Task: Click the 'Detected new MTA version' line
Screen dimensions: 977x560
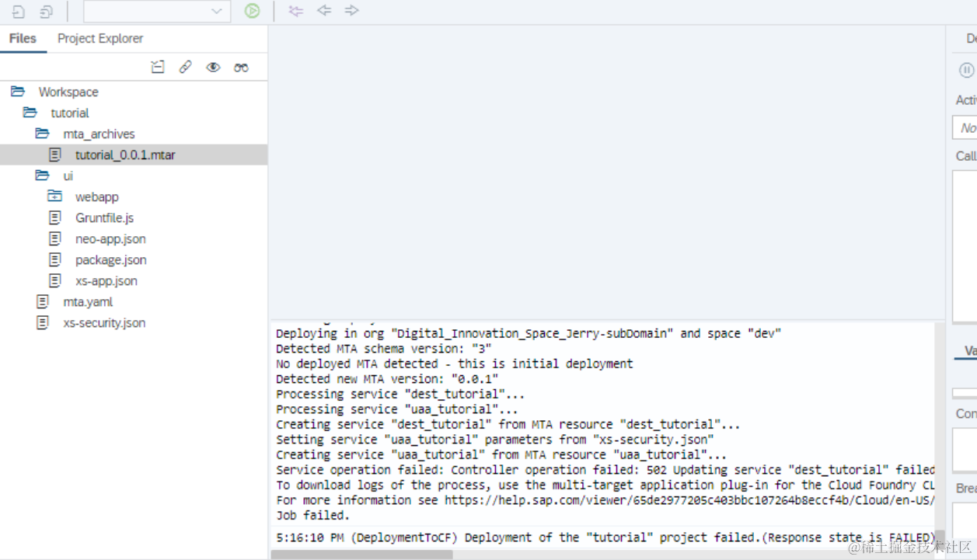Action: pos(387,379)
